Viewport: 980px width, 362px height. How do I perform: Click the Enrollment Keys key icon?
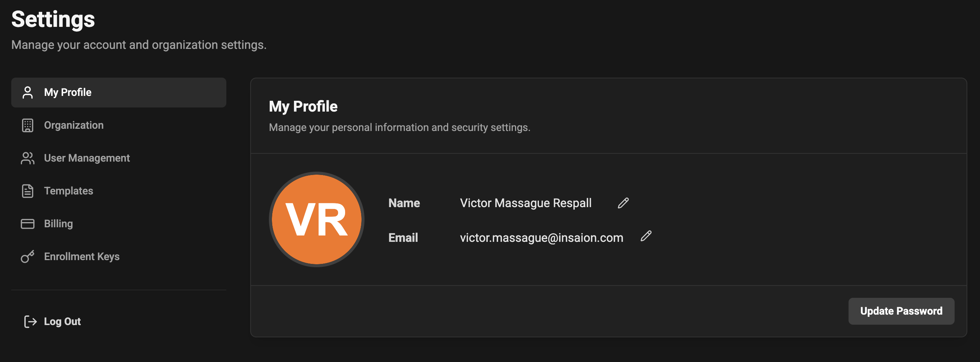click(x=27, y=256)
